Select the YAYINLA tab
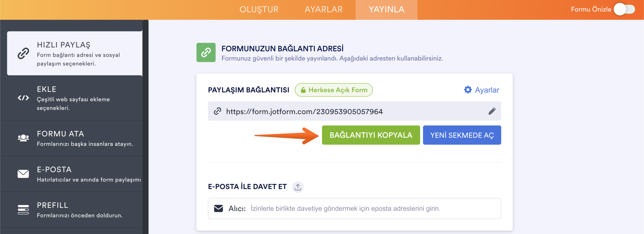This screenshot has height=234, width=644. coord(386,10)
